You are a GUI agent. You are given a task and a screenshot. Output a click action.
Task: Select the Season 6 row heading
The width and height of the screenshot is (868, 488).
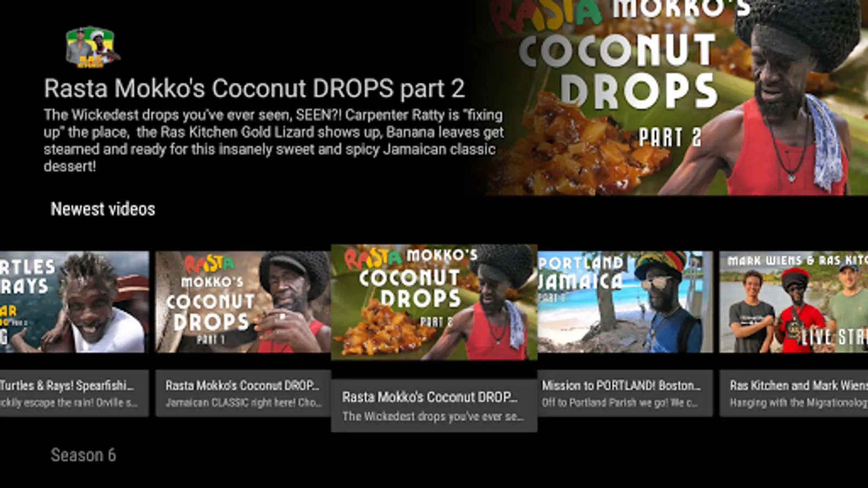pos(83,455)
